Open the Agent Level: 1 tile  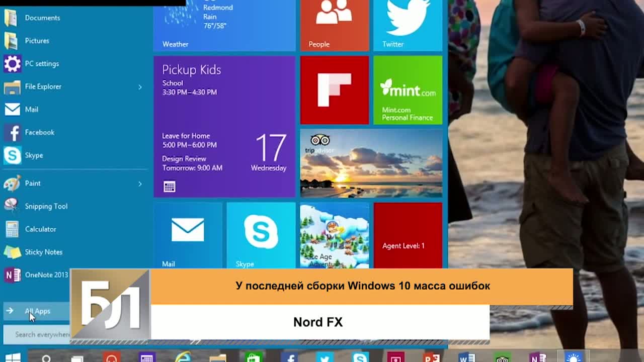point(408,235)
